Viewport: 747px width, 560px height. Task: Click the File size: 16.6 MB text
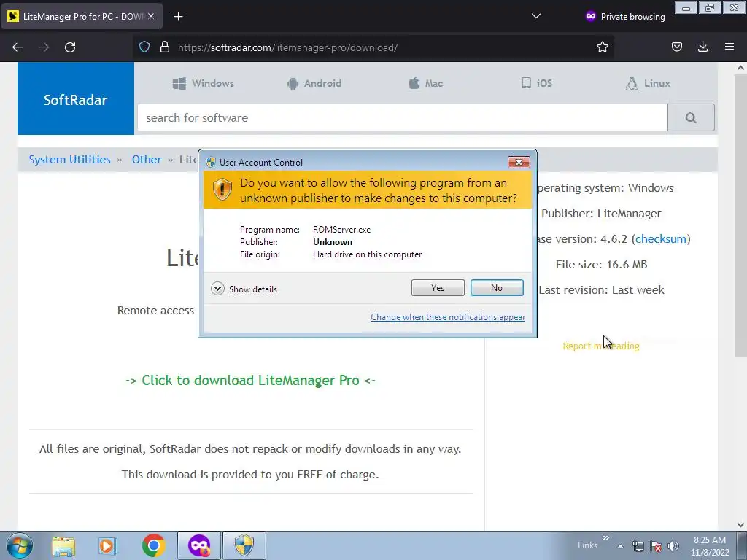click(x=601, y=265)
